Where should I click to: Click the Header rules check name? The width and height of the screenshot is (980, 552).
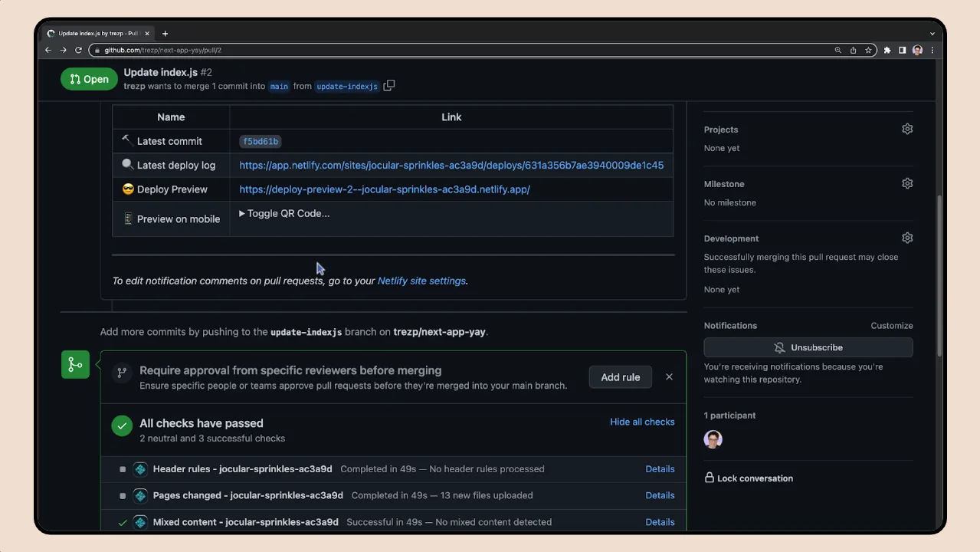(242, 469)
